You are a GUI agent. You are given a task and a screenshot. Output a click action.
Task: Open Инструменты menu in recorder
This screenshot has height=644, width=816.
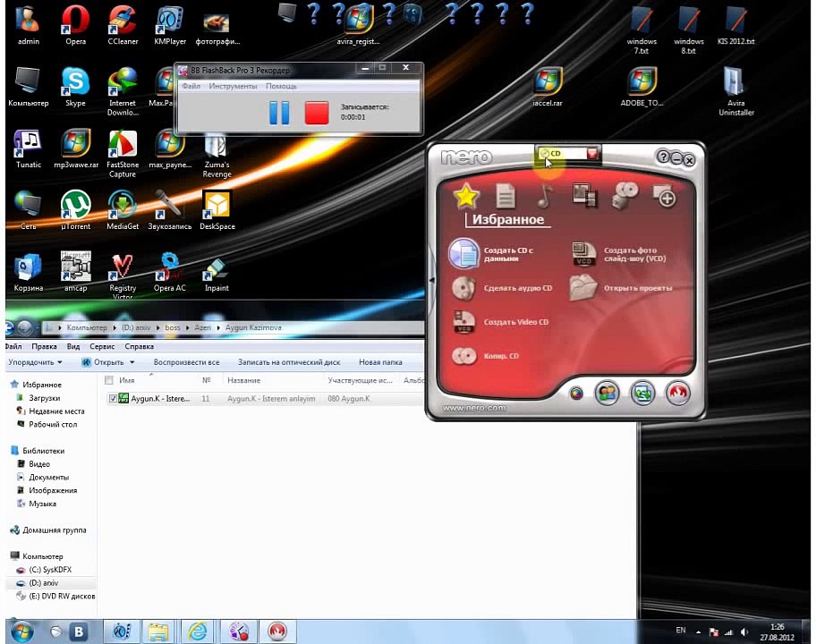(233, 86)
